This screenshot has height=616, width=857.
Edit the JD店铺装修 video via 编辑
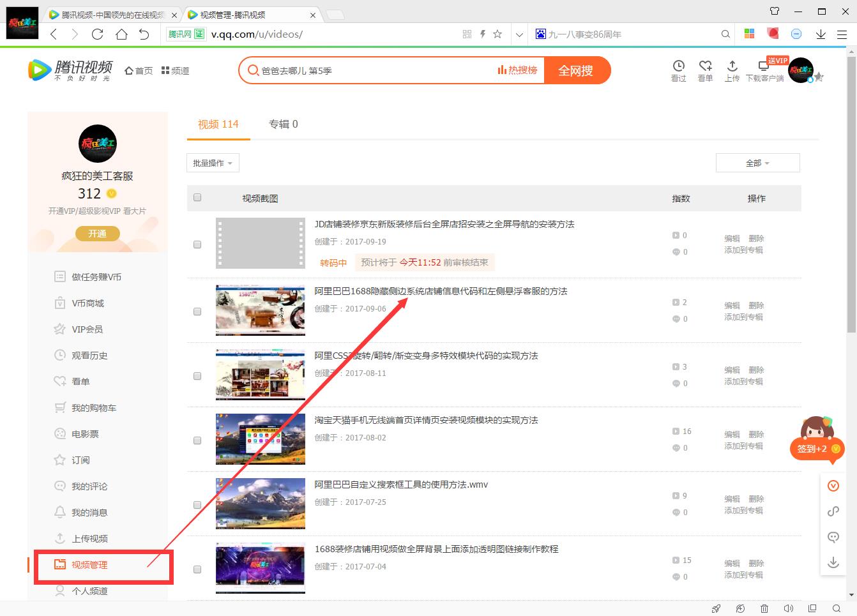[732, 238]
